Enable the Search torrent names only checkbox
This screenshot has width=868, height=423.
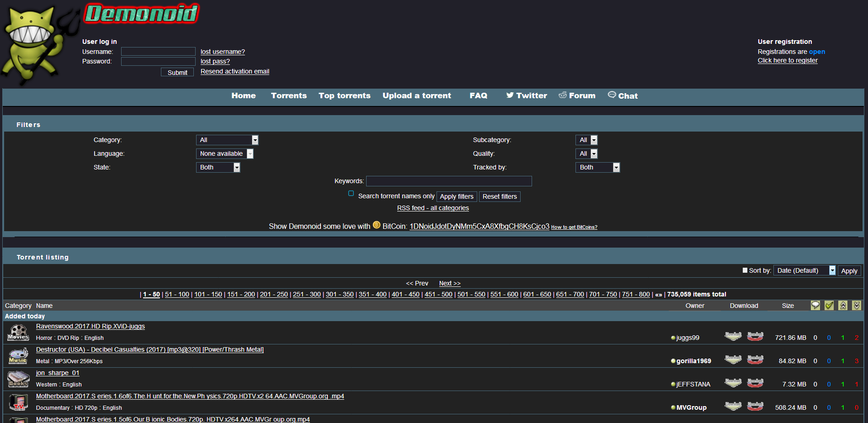tap(351, 194)
